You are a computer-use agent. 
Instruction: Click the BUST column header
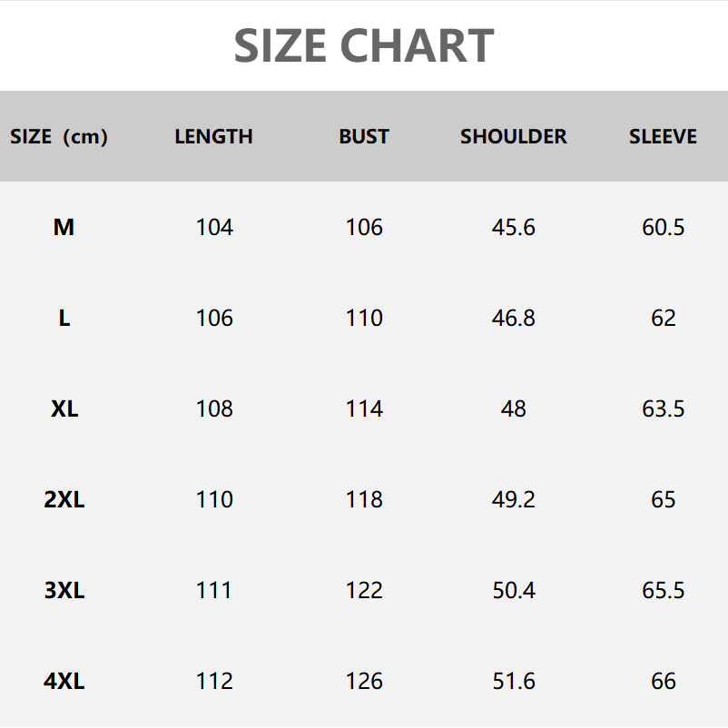[364, 137]
